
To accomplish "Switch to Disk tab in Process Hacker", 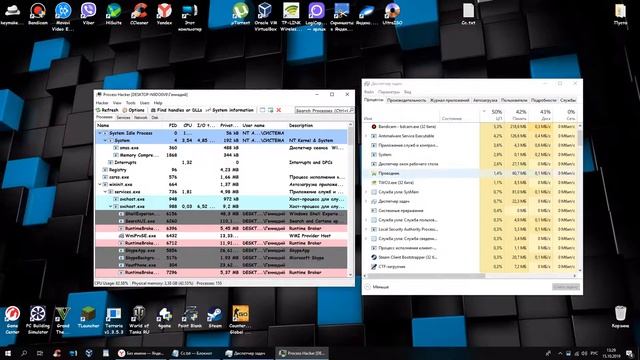I will (155, 118).
